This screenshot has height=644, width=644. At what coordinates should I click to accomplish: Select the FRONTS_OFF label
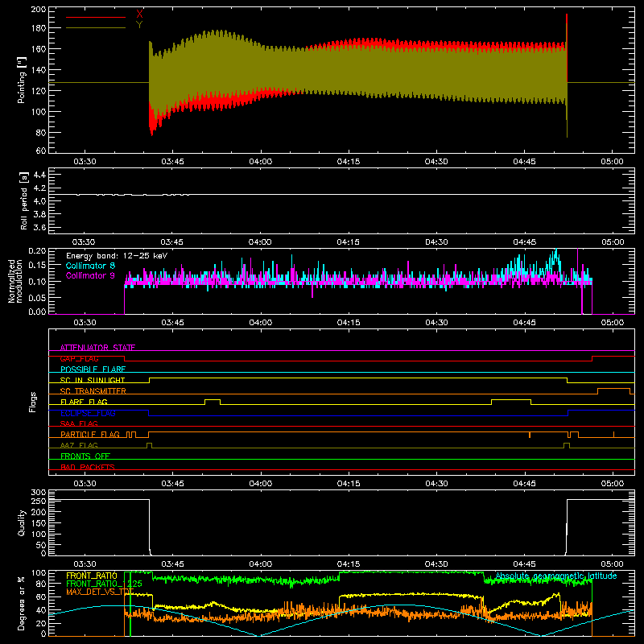point(85,456)
